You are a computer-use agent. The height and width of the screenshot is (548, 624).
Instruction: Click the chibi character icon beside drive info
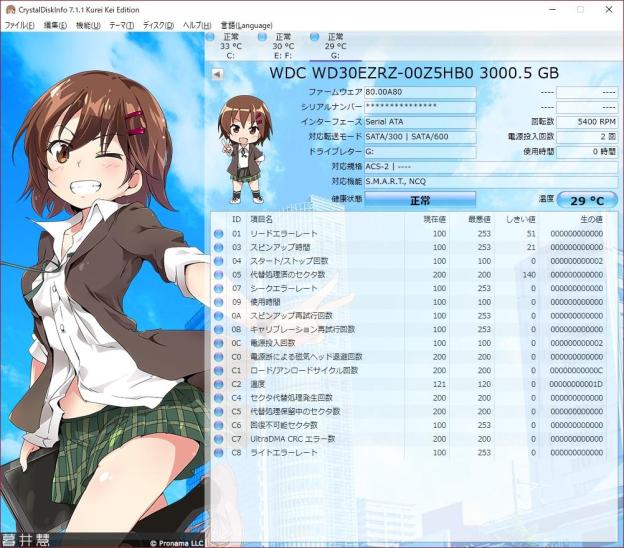(245, 149)
